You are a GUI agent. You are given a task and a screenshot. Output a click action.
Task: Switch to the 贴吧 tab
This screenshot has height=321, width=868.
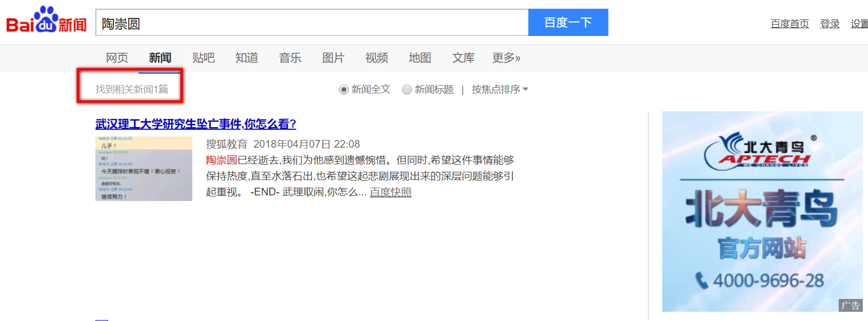tap(203, 58)
